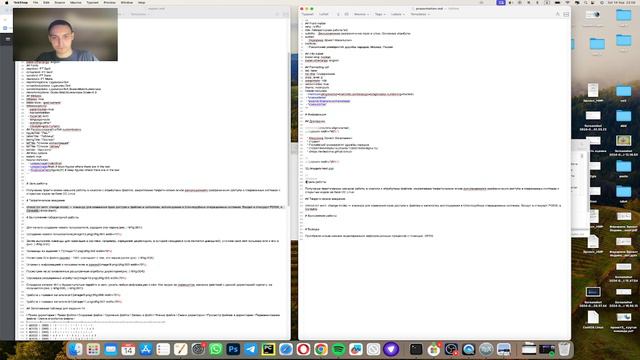
Task: Open the Window menu
Action: point(127,2)
